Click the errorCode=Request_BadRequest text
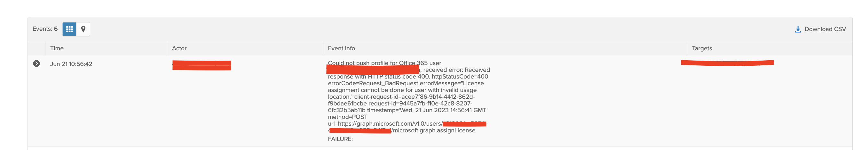Viewport: 868px width, 150px height. (x=372, y=83)
